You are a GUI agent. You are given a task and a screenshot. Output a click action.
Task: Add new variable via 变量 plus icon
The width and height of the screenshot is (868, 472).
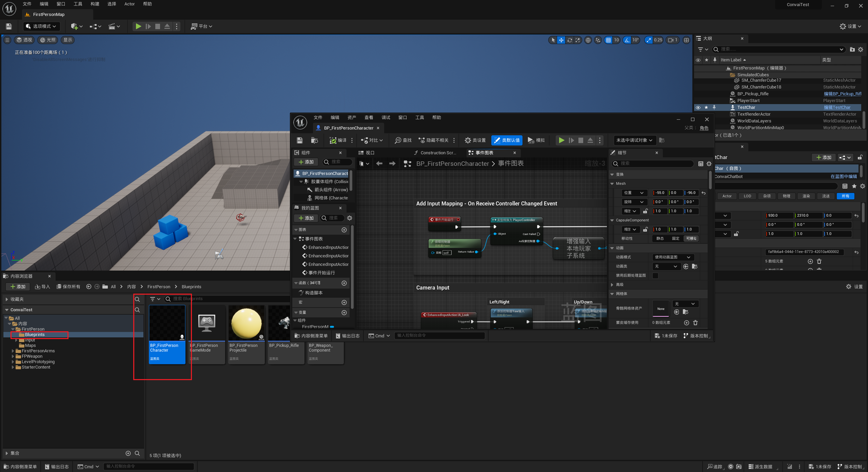click(x=344, y=313)
